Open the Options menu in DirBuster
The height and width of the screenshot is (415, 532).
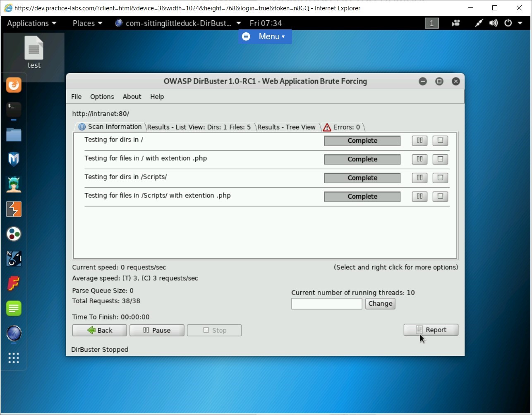pos(102,96)
